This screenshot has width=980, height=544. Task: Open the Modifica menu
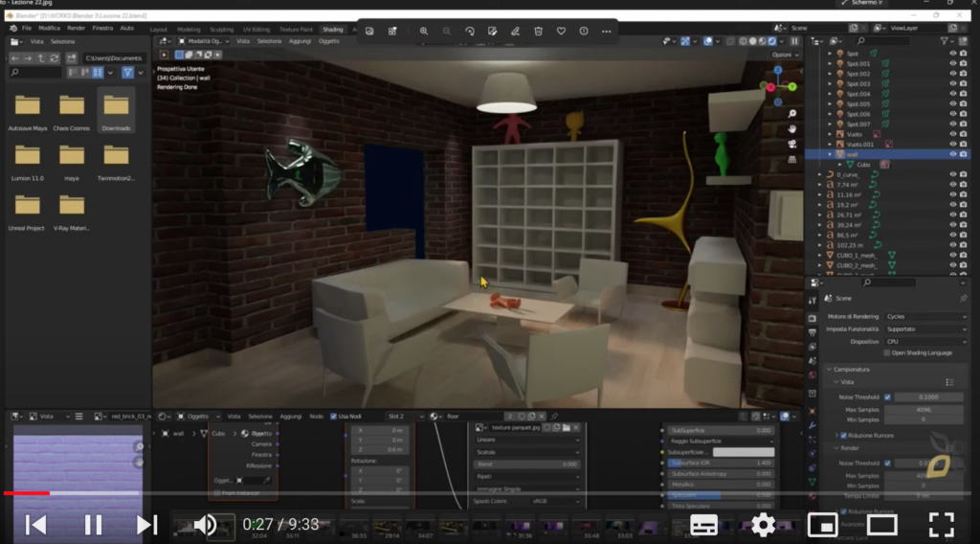pyautogui.click(x=49, y=28)
